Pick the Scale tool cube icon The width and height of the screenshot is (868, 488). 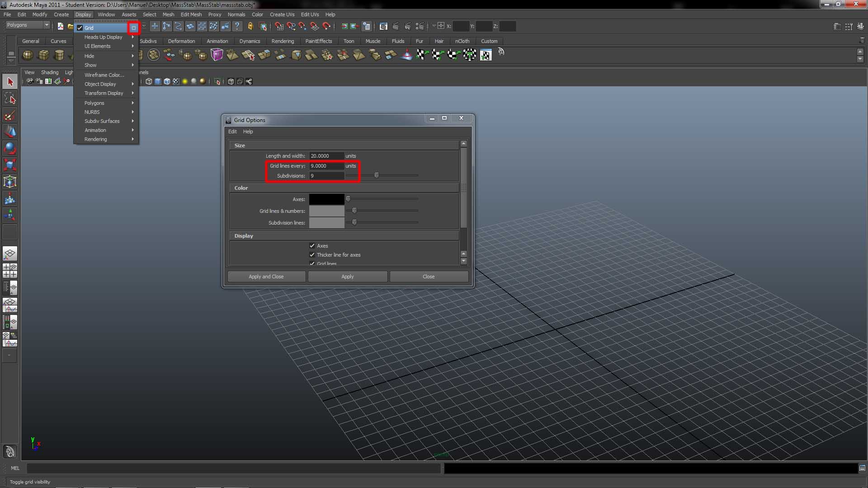(x=10, y=164)
